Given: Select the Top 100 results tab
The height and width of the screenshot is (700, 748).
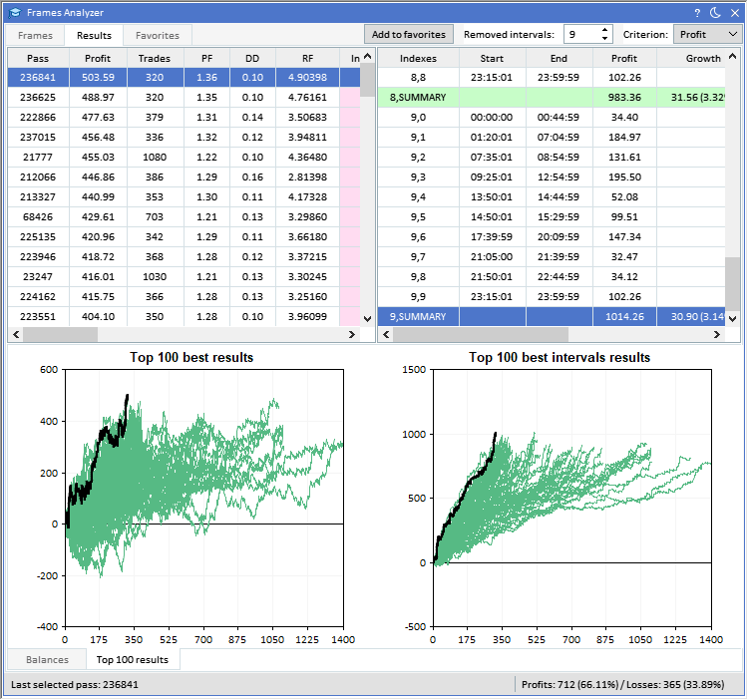Looking at the screenshot, I should point(133,659).
